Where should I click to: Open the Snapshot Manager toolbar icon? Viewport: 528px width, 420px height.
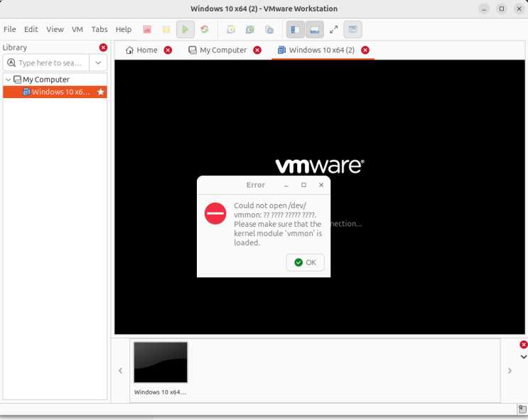coord(269,30)
